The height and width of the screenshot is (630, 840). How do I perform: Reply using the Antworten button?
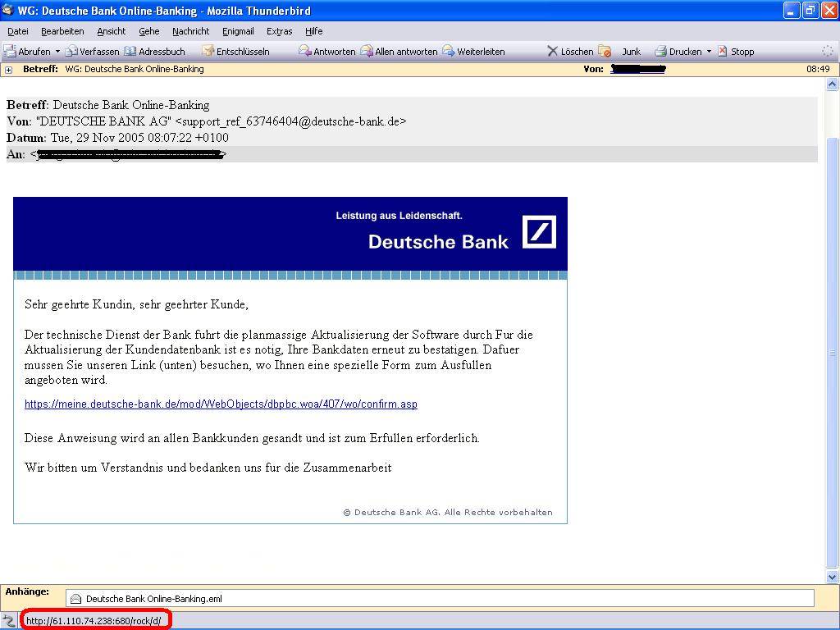coord(327,52)
